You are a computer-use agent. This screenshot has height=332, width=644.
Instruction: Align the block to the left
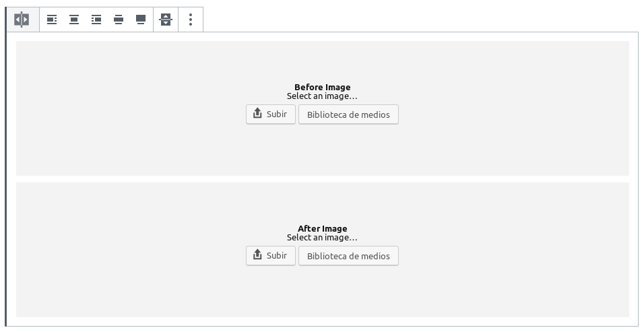(x=52, y=20)
